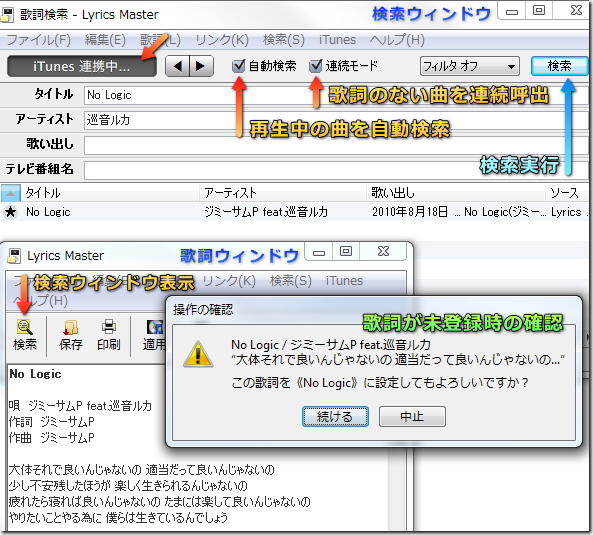Open the iTunes menu in search window
This screenshot has width=593, height=535.
tap(337, 40)
